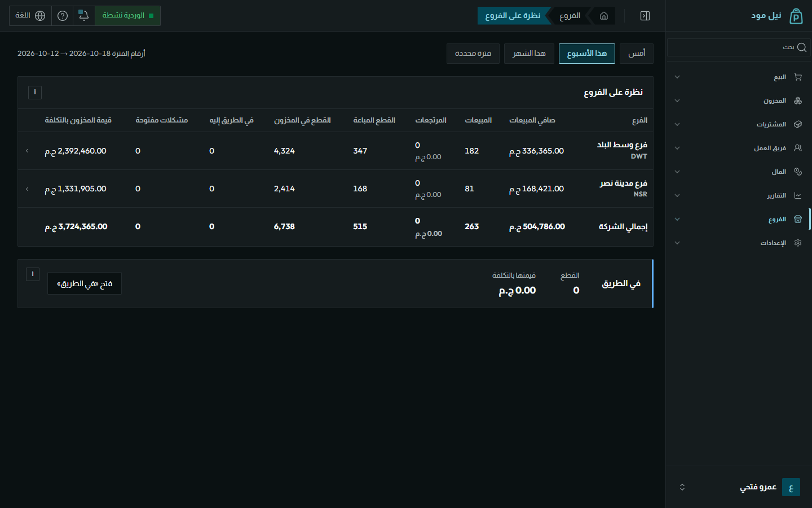Select the فترة محددة period tab
The height and width of the screenshot is (508, 812).
pyautogui.click(x=473, y=54)
